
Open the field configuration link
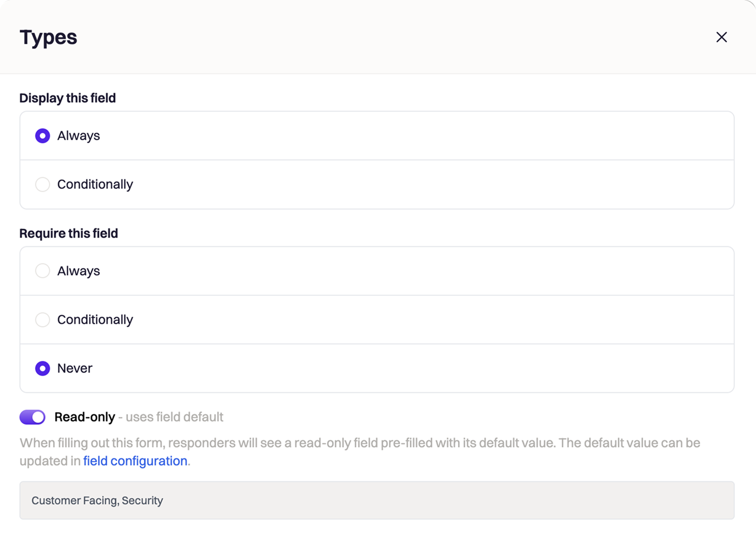[x=135, y=461]
